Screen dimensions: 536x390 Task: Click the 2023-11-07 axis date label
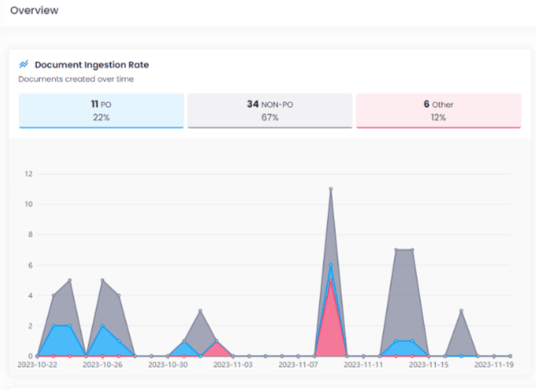click(x=298, y=365)
